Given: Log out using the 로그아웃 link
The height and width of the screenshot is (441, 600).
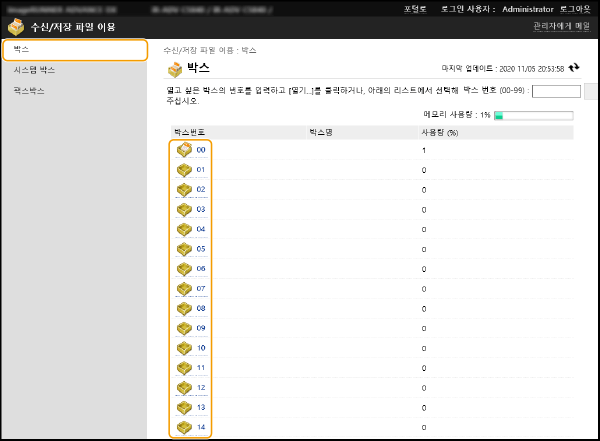Looking at the screenshot, I should click(577, 8).
